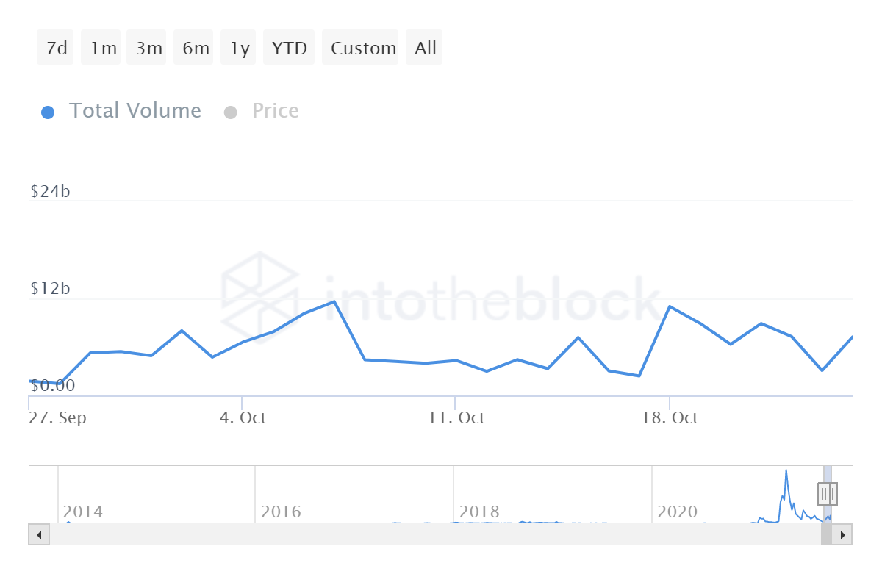Viewport: 882px width, 588px height.
Task: Click the 18. Oct data point peak
Action: point(670,306)
